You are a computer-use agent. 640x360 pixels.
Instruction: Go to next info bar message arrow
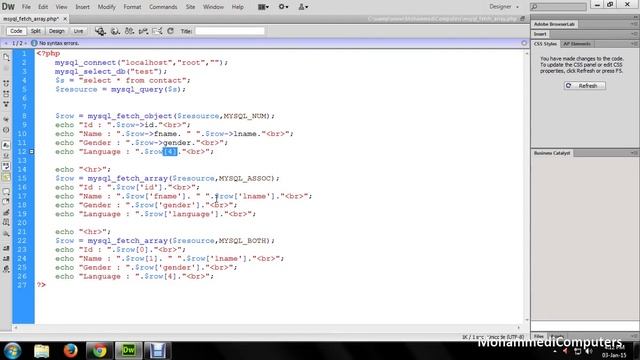(x=25, y=43)
